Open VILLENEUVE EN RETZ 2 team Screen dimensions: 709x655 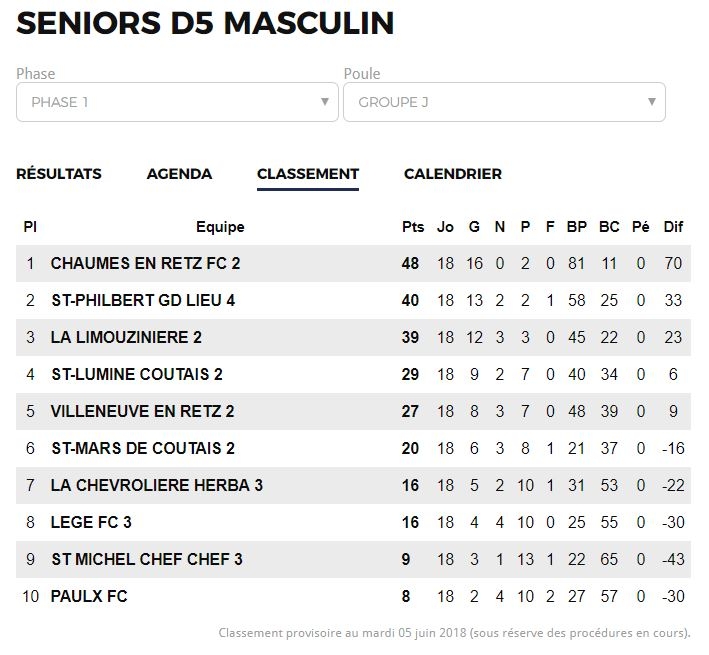coord(142,412)
